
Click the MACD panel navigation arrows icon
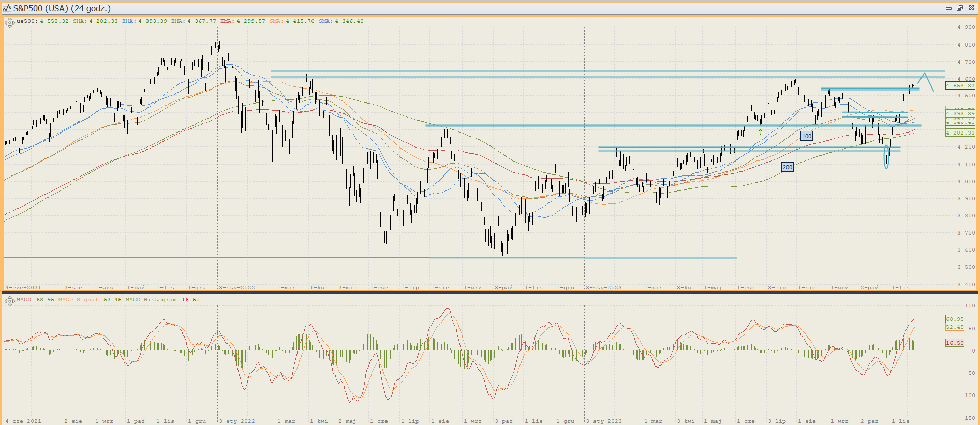click(x=9, y=301)
